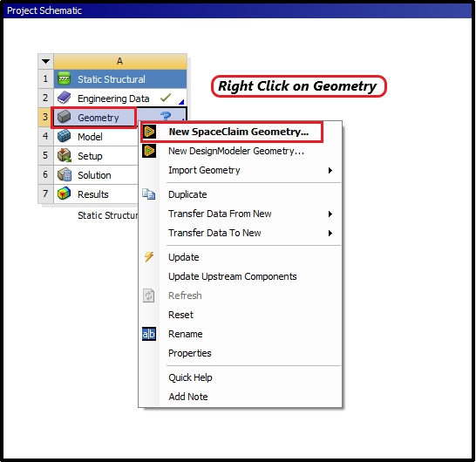This screenshot has height=462, width=476.
Task: Choose Properties from the context menu
Action: 190,353
